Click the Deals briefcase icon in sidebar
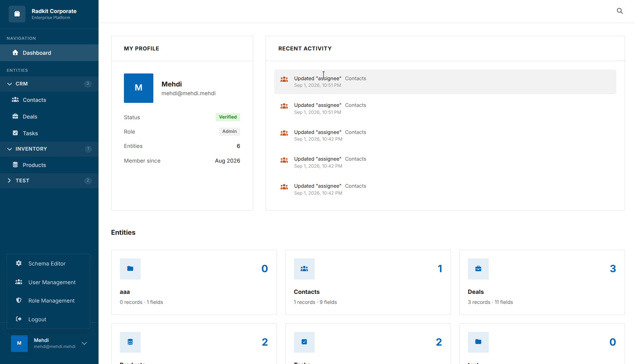The height and width of the screenshot is (364, 635). (x=15, y=116)
